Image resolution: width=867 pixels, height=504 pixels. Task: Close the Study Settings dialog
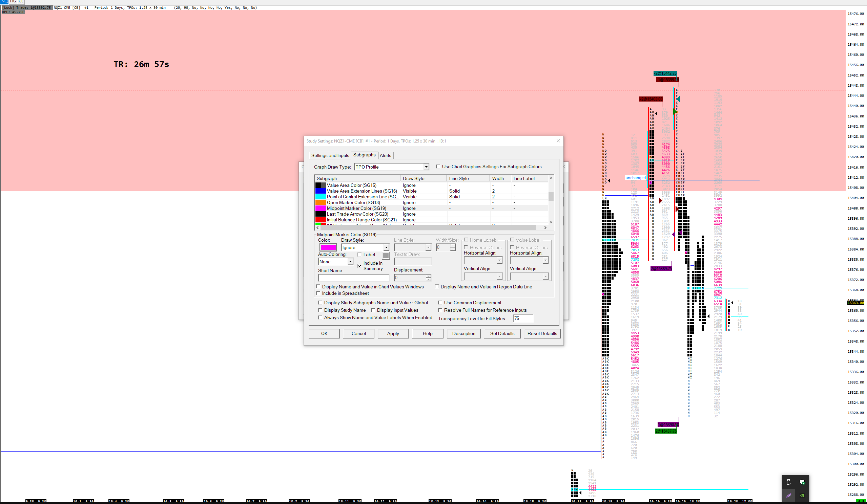pyautogui.click(x=558, y=141)
